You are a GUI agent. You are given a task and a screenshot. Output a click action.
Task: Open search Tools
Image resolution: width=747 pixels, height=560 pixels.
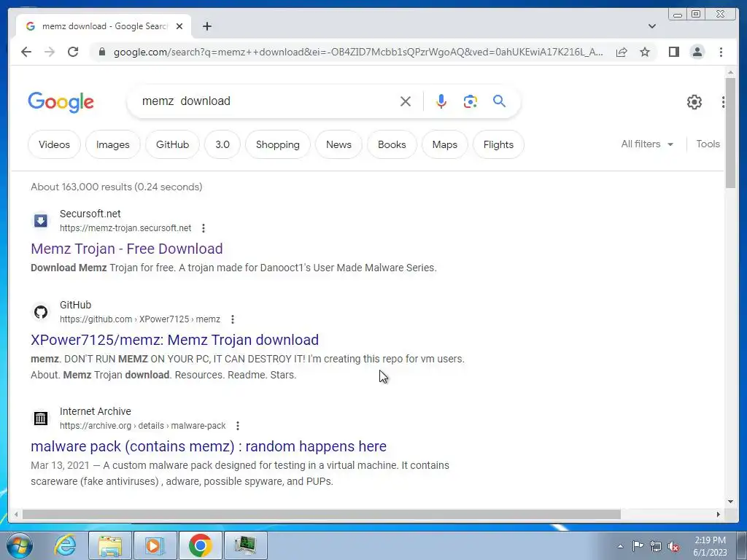(708, 144)
